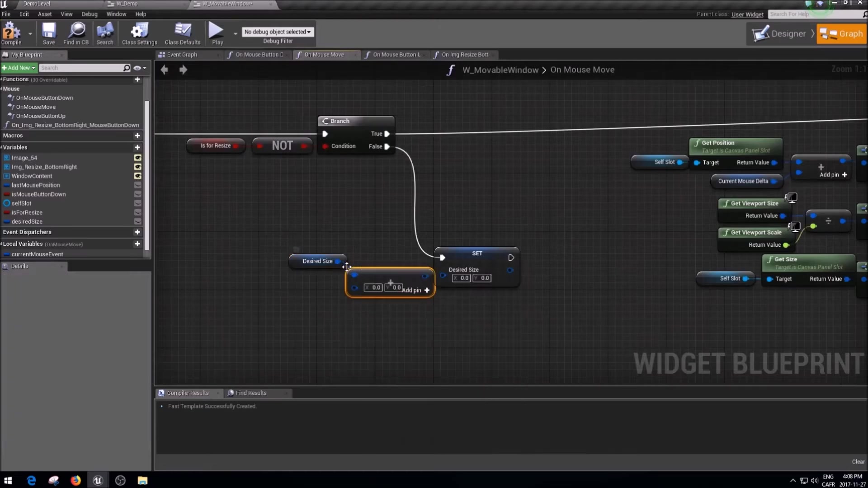The image size is (868, 488).
Task: Open the Add New dropdown
Action: point(19,68)
